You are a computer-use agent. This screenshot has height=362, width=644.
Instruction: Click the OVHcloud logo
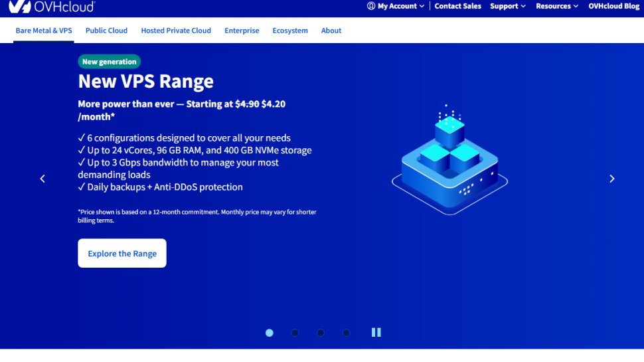pos(52,6)
